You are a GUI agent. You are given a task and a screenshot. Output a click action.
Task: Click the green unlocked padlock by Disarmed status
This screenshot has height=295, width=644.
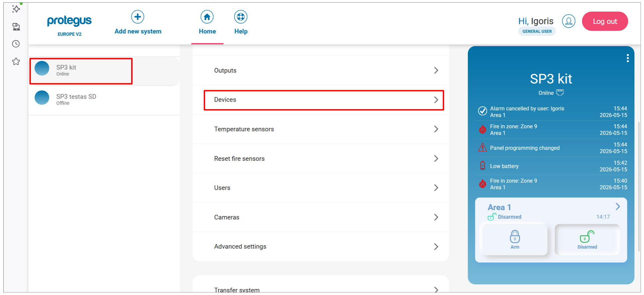492,217
